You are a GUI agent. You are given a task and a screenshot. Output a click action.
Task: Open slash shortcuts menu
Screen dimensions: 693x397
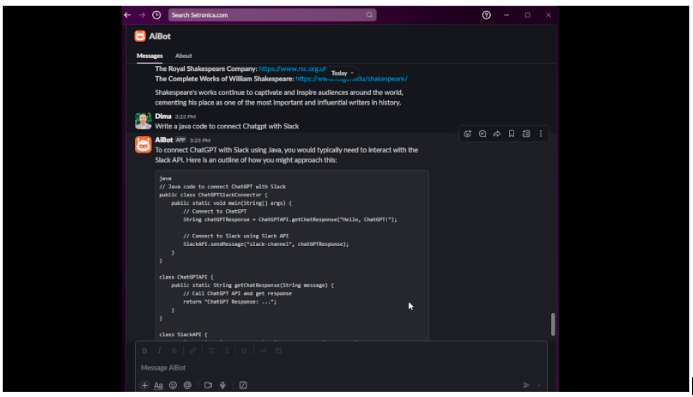[x=243, y=385]
